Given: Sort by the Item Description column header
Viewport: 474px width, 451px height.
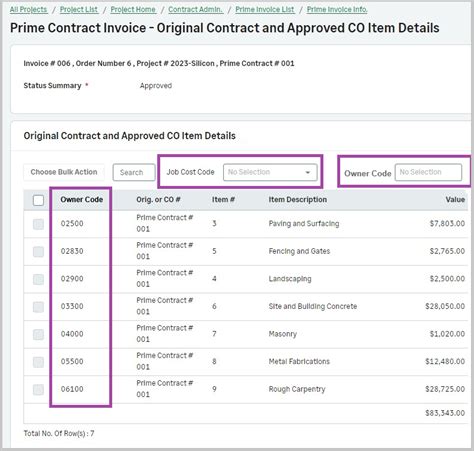Looking at the screenshot, I should [x=298, y=200].
